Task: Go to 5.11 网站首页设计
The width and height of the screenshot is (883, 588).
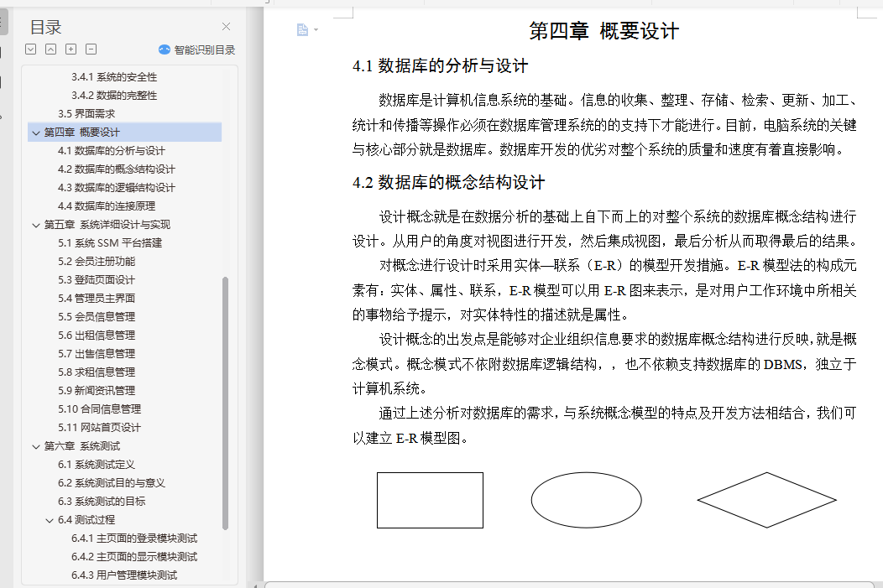Action: click(x=99, y=428)
